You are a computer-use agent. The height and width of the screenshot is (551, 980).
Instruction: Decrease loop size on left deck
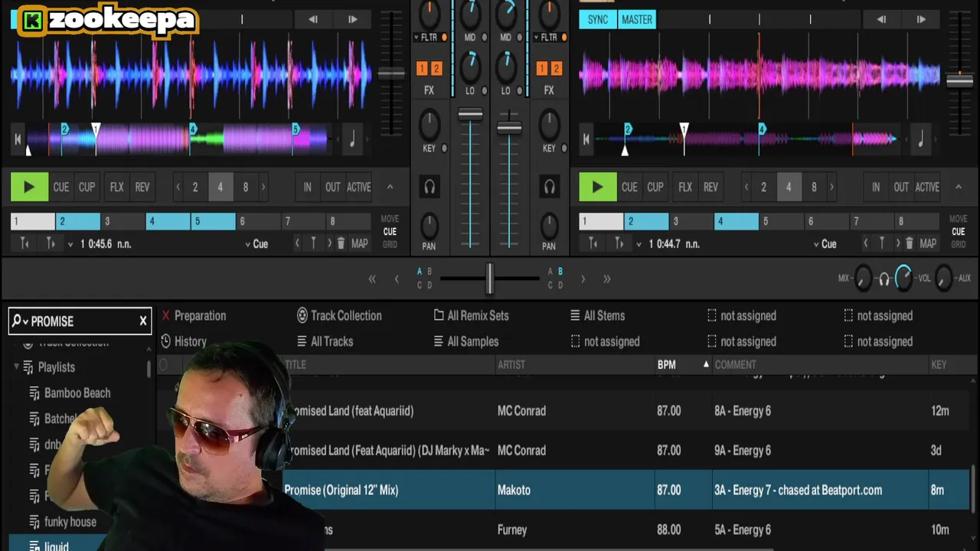pos(178,187)
